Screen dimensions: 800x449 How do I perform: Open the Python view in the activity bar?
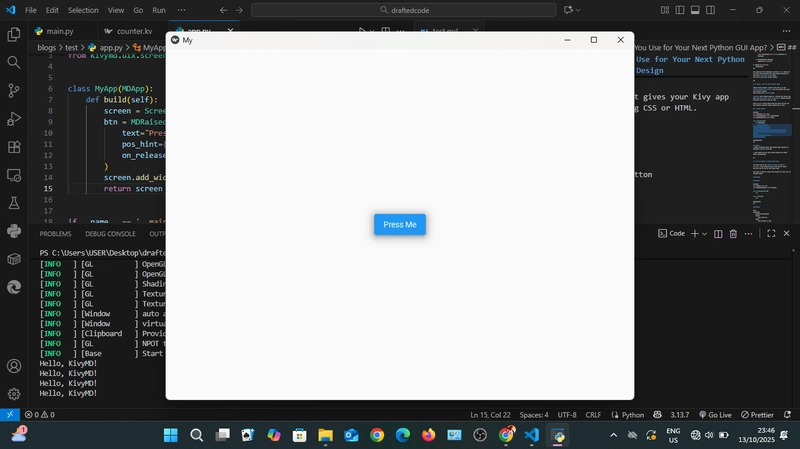pos(14,231)
